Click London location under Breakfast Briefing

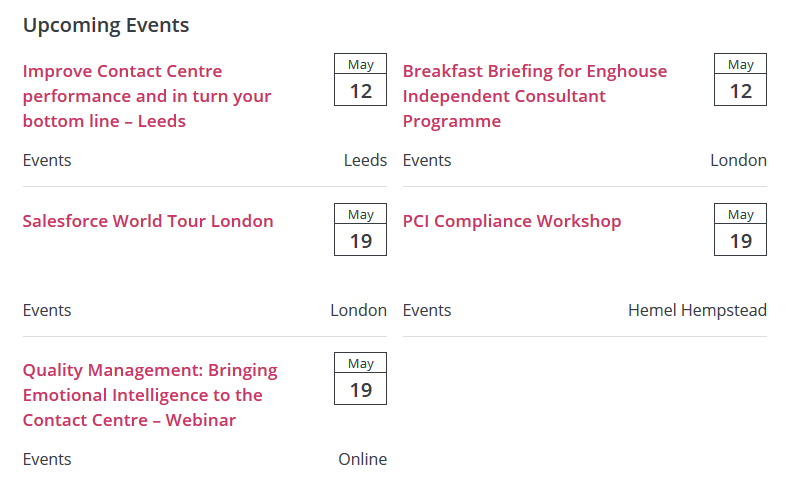coord(738,160)
